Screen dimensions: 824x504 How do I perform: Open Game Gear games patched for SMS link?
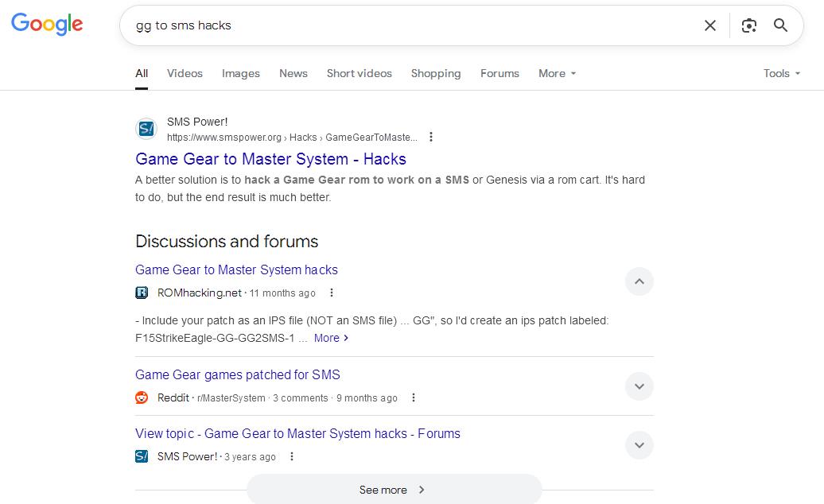click(x=238, y=375)
